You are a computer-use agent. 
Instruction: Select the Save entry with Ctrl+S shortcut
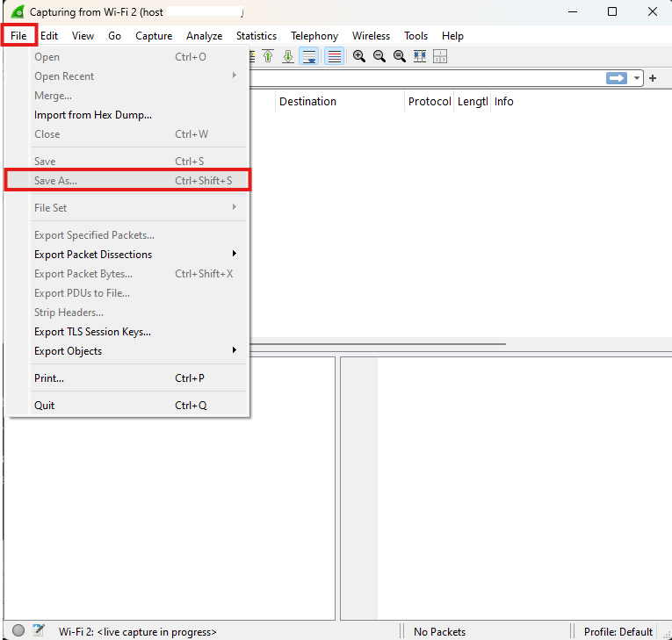(x=126, y=162)
